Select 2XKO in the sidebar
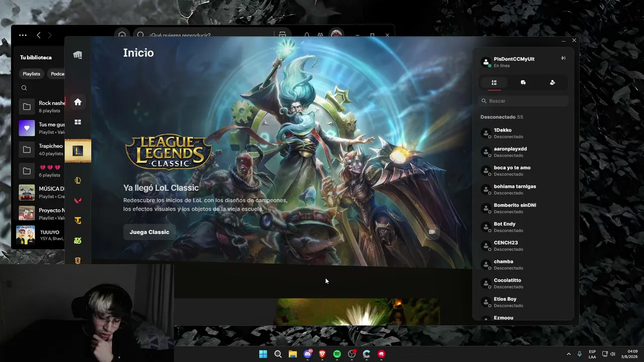Image resolution: width=644 pixels, height=362 pixels. point(77,240)
